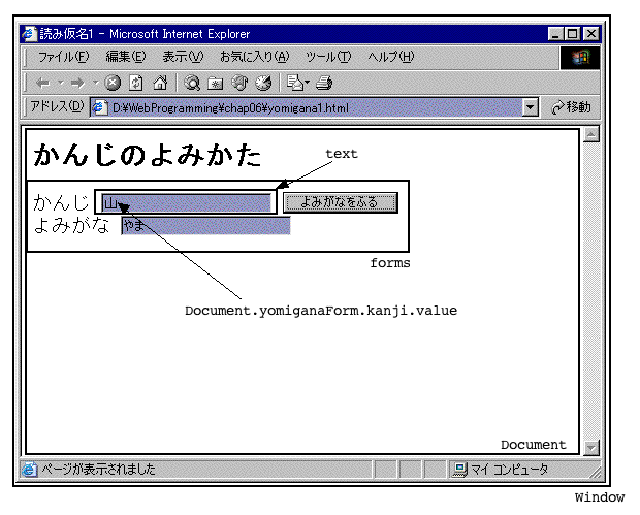Open the Search toolbar icon
Viewport: 640px width, 515px height.
tap(191, 83)
